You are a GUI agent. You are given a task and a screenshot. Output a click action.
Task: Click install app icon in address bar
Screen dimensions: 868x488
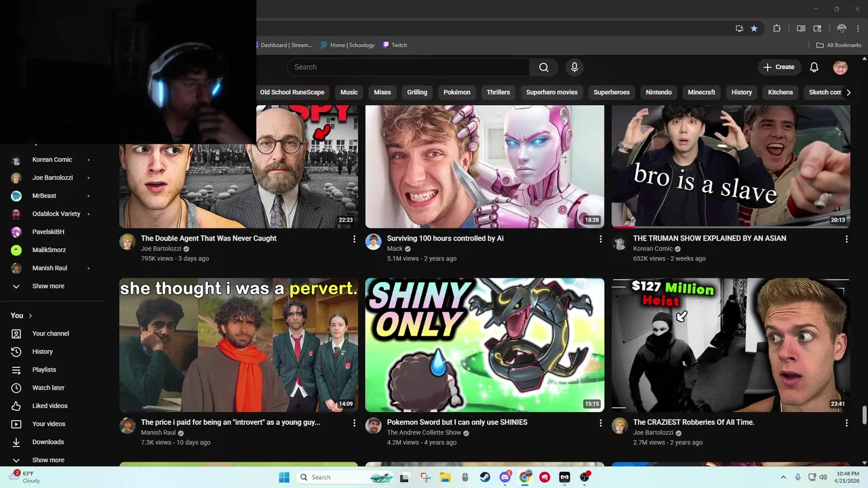[x=739, y=28]
